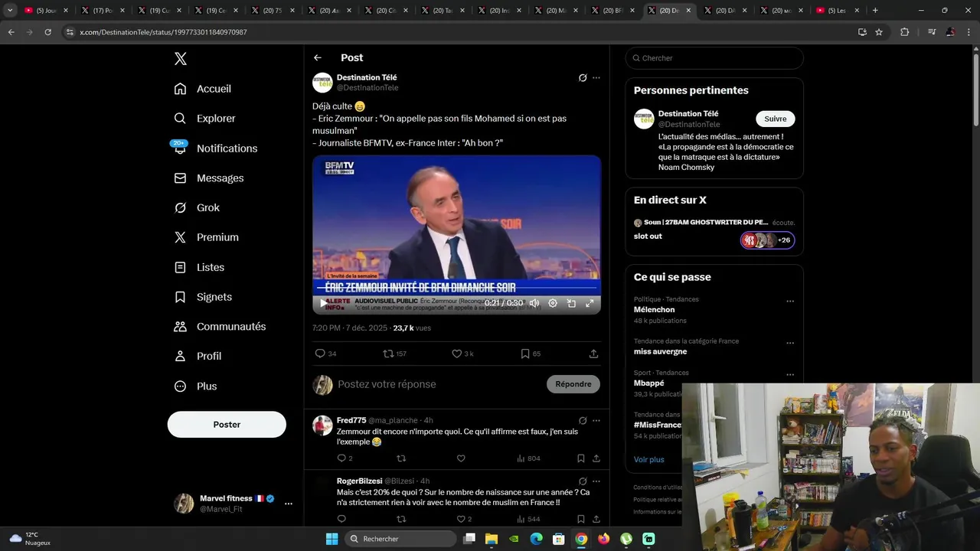
Task: Reload the page in browser toolbar
Action: coord(47,32)
